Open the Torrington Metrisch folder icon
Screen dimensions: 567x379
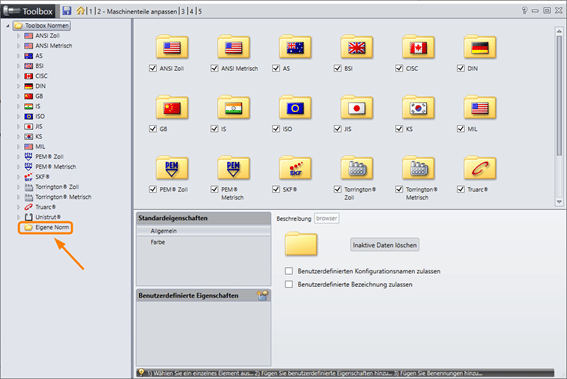418,168
